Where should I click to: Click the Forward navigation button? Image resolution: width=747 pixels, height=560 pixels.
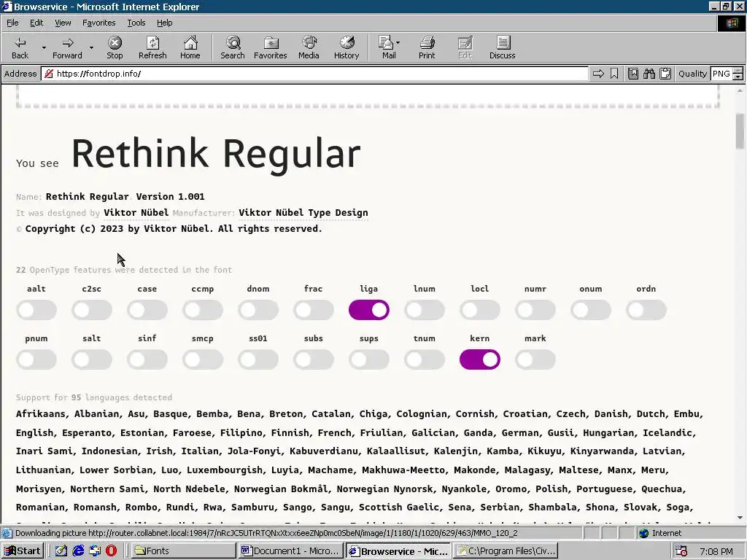pyautogui.click(x=67, y=47)
